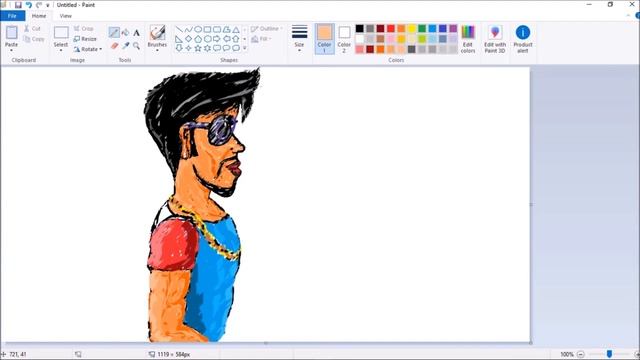The image size is (640, 360).
Task: Open the File menu
Action: click(12, 16)
